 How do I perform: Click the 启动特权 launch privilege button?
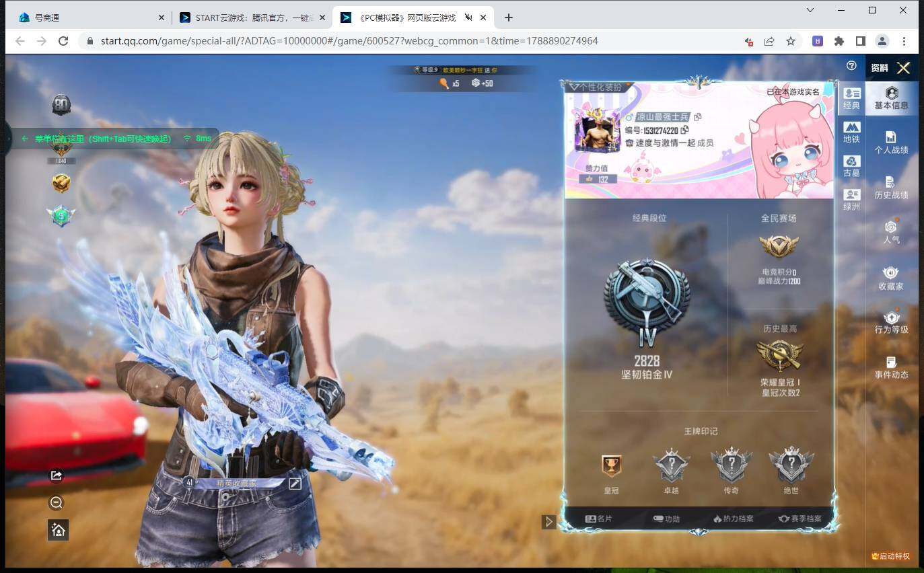coord(890,556)
